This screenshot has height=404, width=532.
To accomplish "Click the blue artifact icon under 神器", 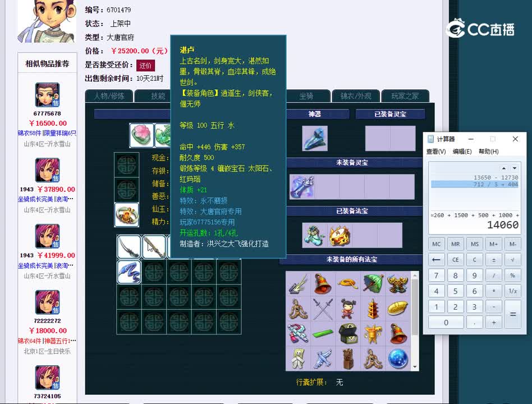I will point(315,139).
